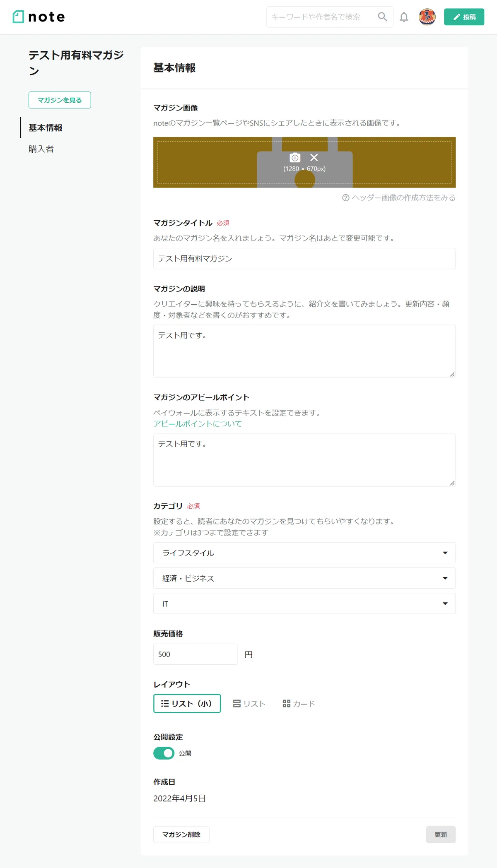The width and height of the screenshot is (497, 868).
Task: Open ヘッダー画像の作成方法をみる help link
Action: (x=403, y=198)
